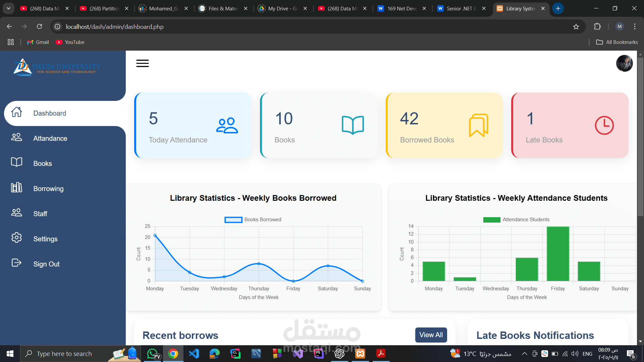Toggle the Books Borrowed legend item

253,220
